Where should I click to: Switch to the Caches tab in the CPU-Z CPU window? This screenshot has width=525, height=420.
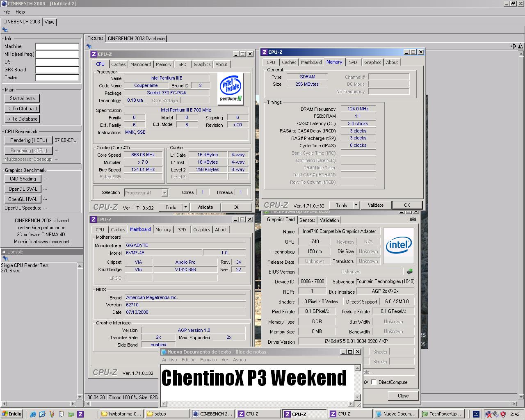tap(119, 64)
